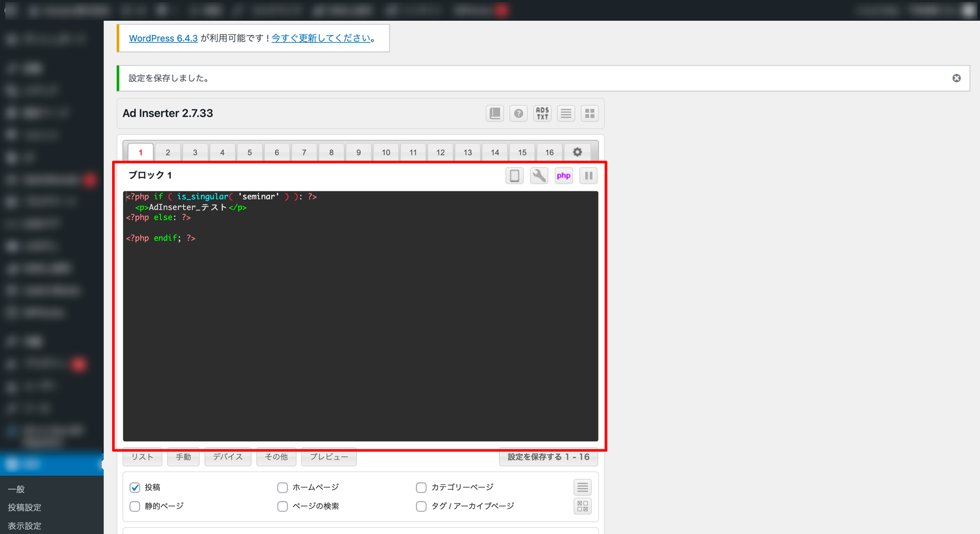The height and width of the screenshot is (534, 980).
Task: Switch to block tab 12
Action: 440,152
